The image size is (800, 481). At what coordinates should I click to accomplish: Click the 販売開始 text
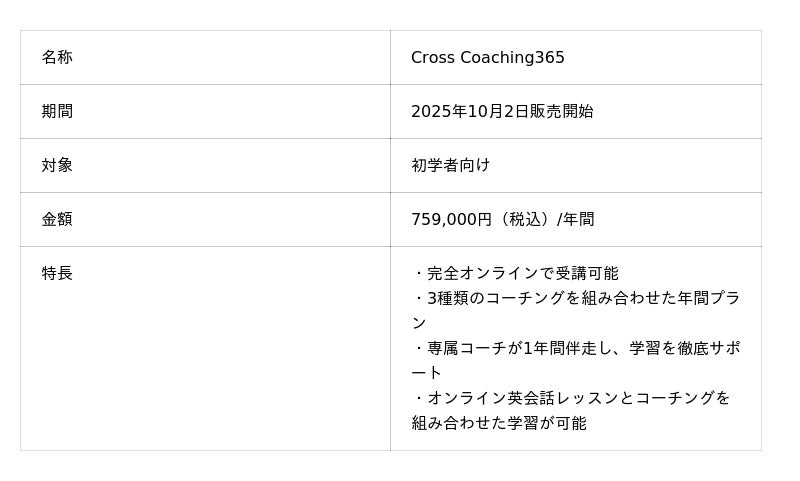click(561, 112)
